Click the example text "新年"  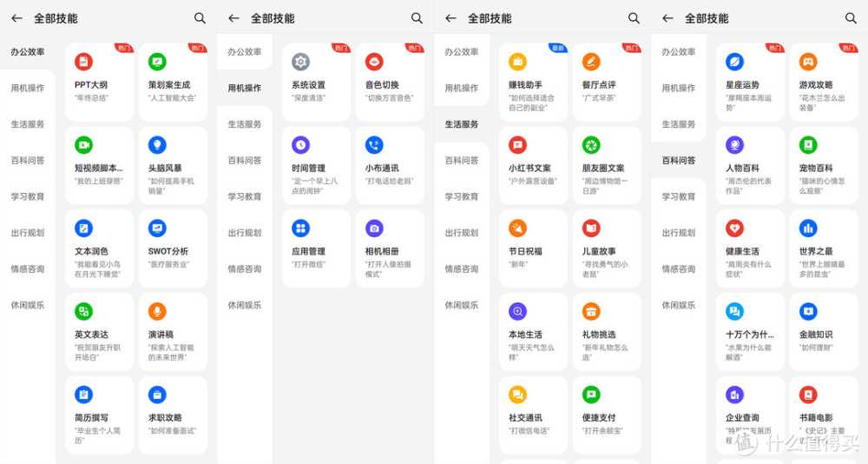pyautogui.click(x=518, y=264)
